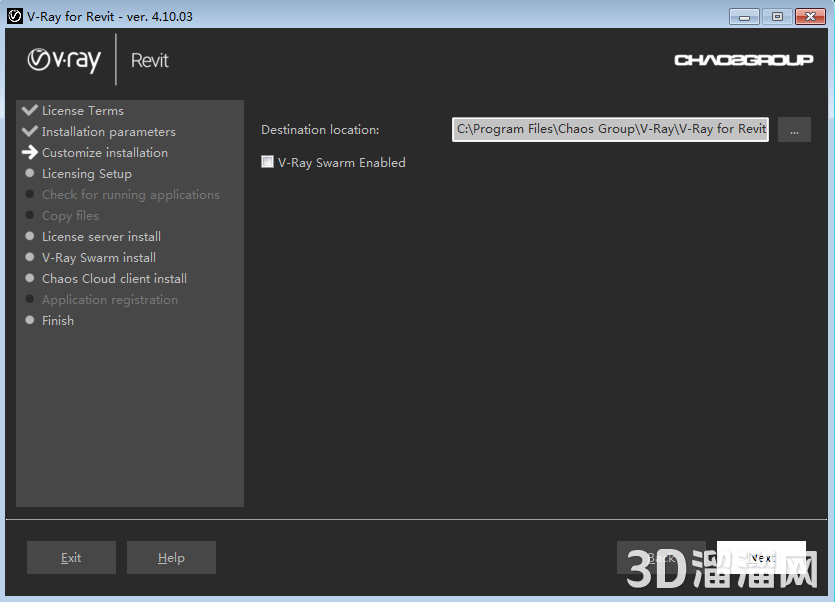Select the Copy files step in sidebar
835x602 pixels.
coord(70,215)
